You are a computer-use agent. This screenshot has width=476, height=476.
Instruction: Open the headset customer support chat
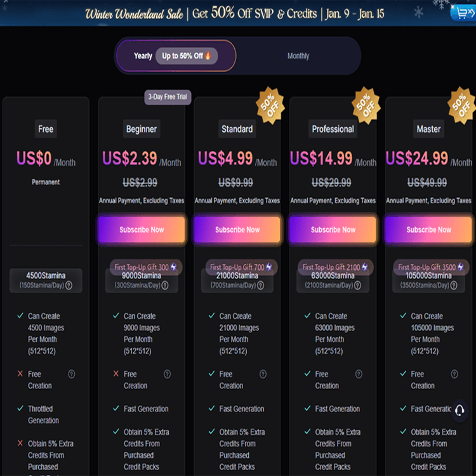(x=461, y=409)
